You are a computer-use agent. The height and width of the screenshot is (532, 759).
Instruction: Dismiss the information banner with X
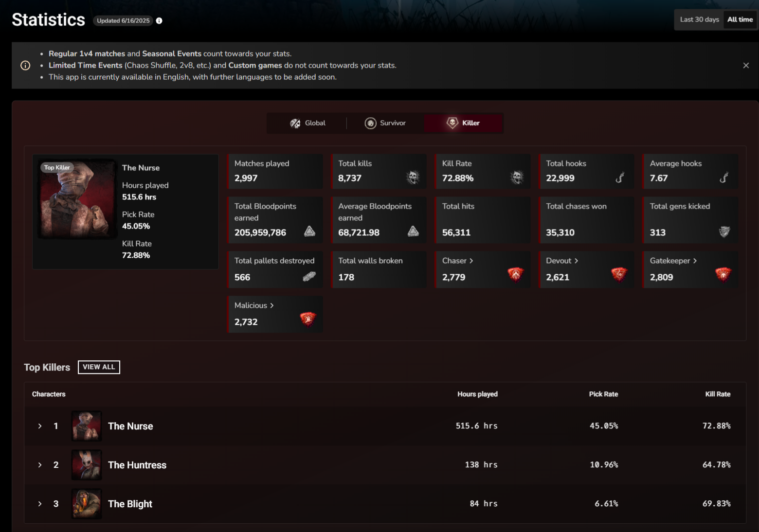[746, 65]
